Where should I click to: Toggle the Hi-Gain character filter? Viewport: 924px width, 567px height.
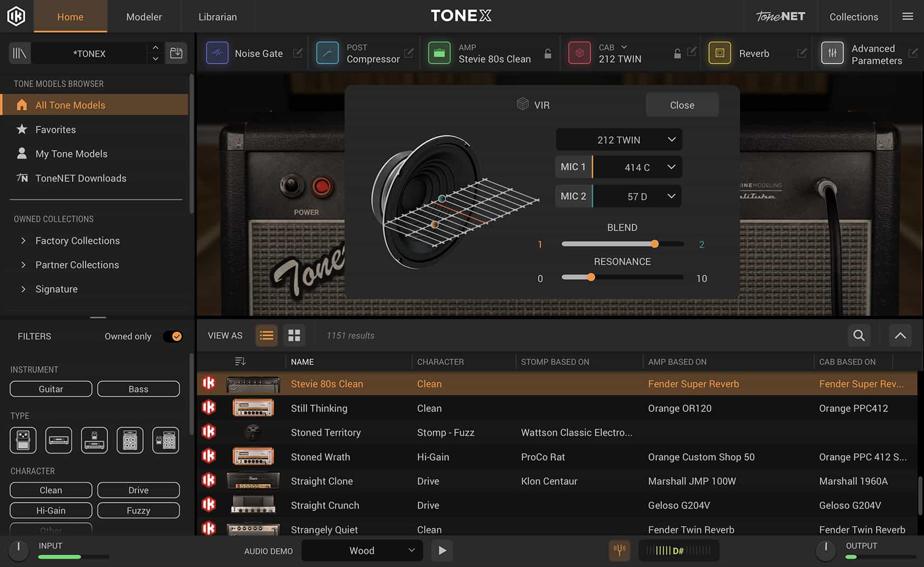click(x=51, y=510)
